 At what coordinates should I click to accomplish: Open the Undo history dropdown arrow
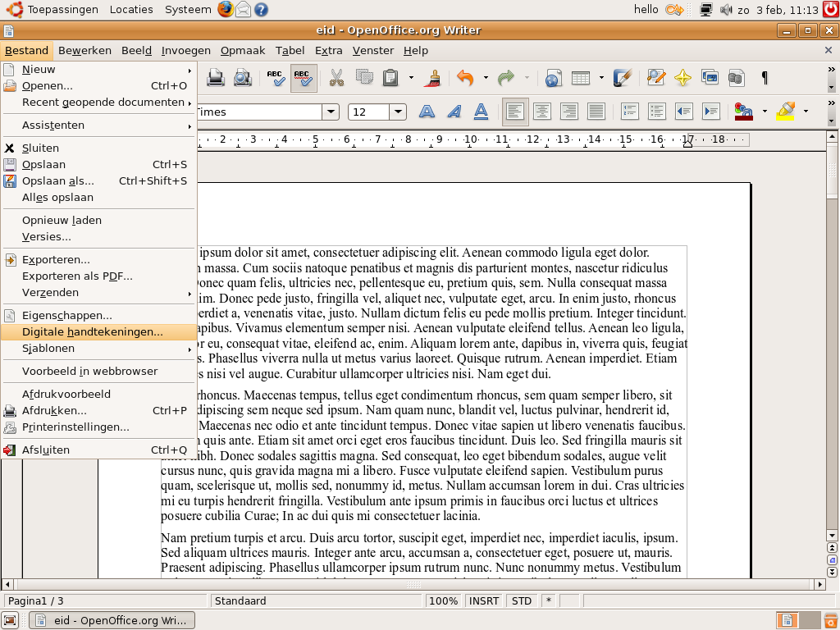486,78
